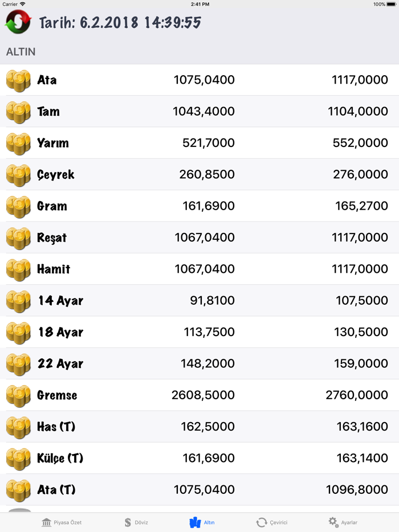
Task: Click the gold coin icon for Gram
Action: (x=18, y=206)
